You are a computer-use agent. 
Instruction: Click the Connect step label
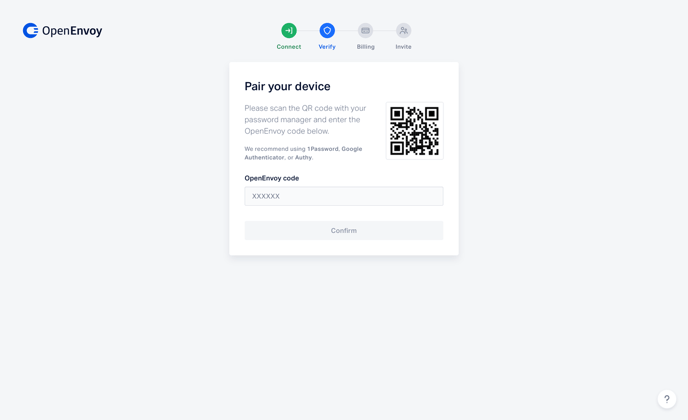click(289, 47)
